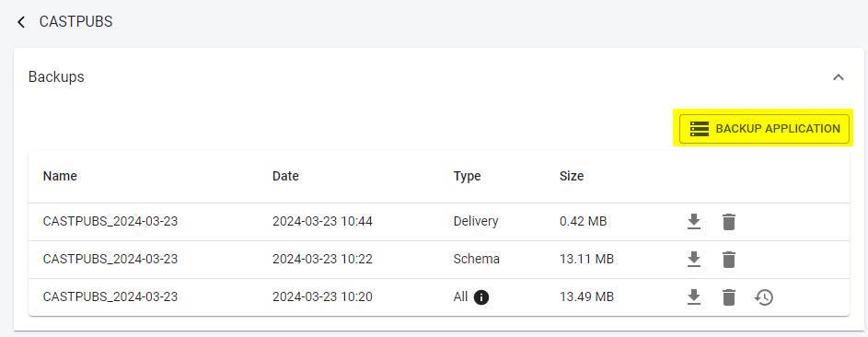868x337 pixels.
Task: Sort by the Date column header
Action: point(285,176)
